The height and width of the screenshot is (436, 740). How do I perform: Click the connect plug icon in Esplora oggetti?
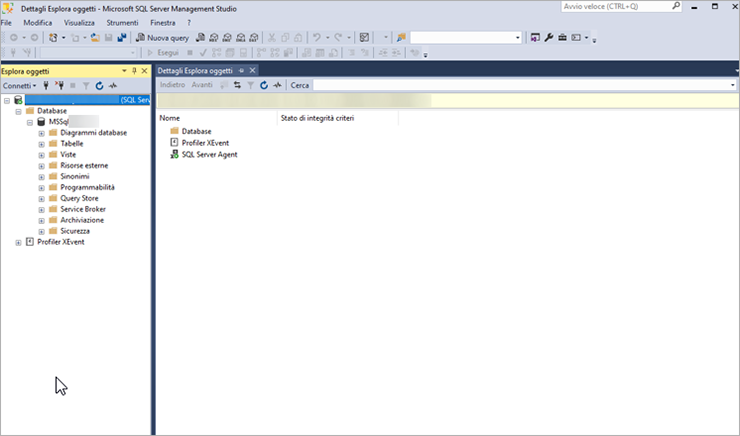tap(46, 85)
